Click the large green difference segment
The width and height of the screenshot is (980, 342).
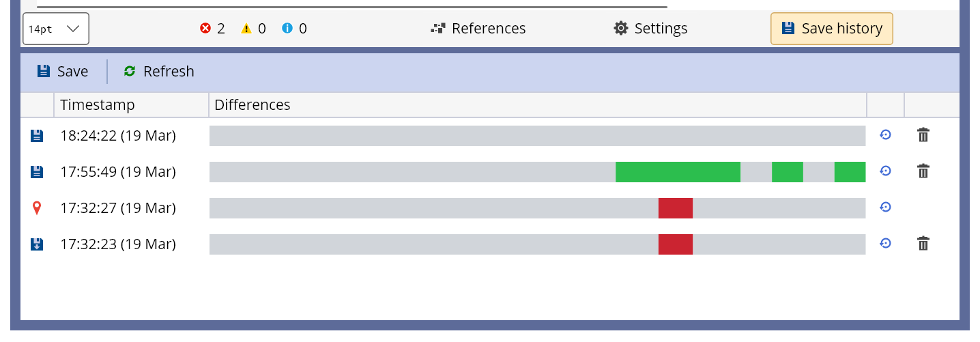point(678,172)
